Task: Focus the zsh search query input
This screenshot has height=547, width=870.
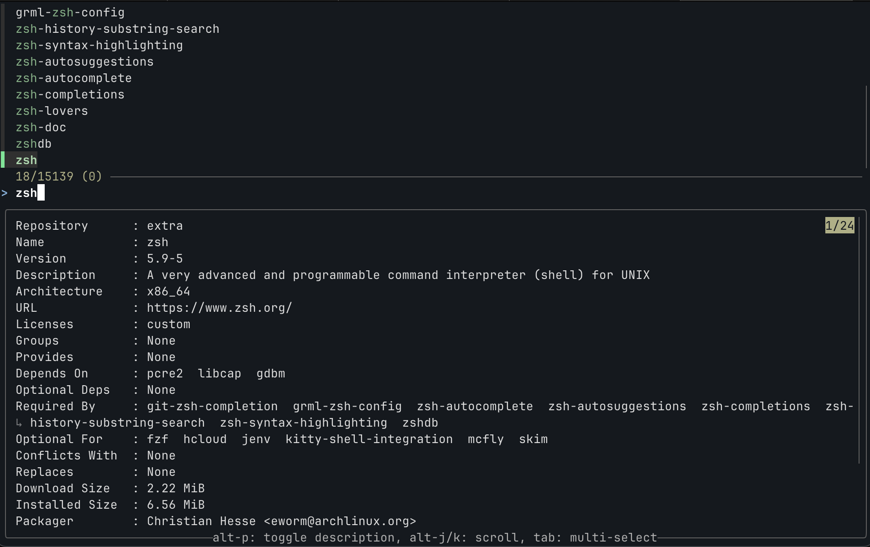Action: point(27,193)
